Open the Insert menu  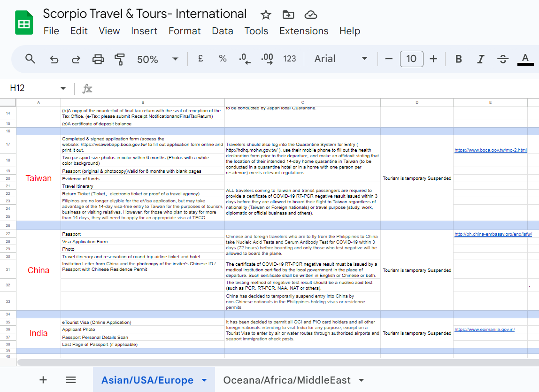(144, 31)
